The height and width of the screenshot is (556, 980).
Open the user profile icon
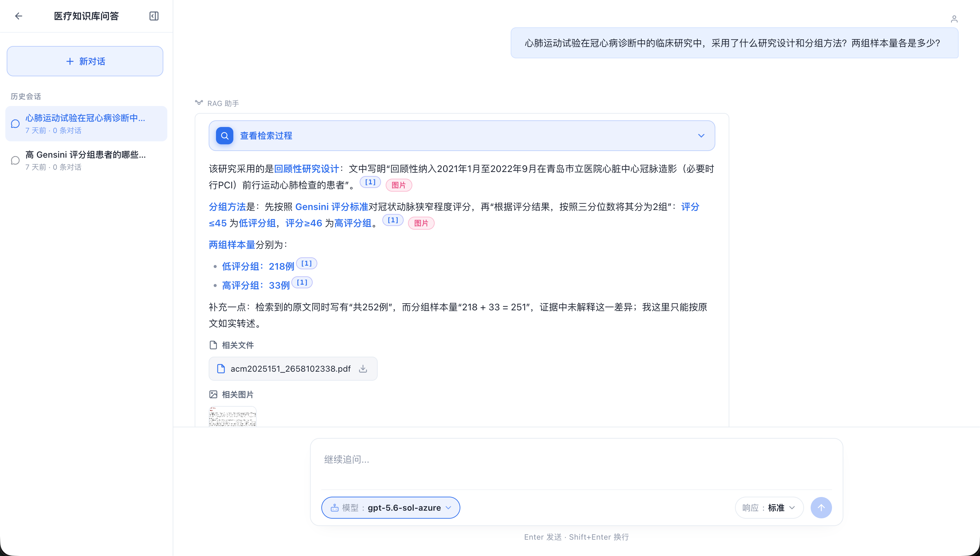(954, 19)
